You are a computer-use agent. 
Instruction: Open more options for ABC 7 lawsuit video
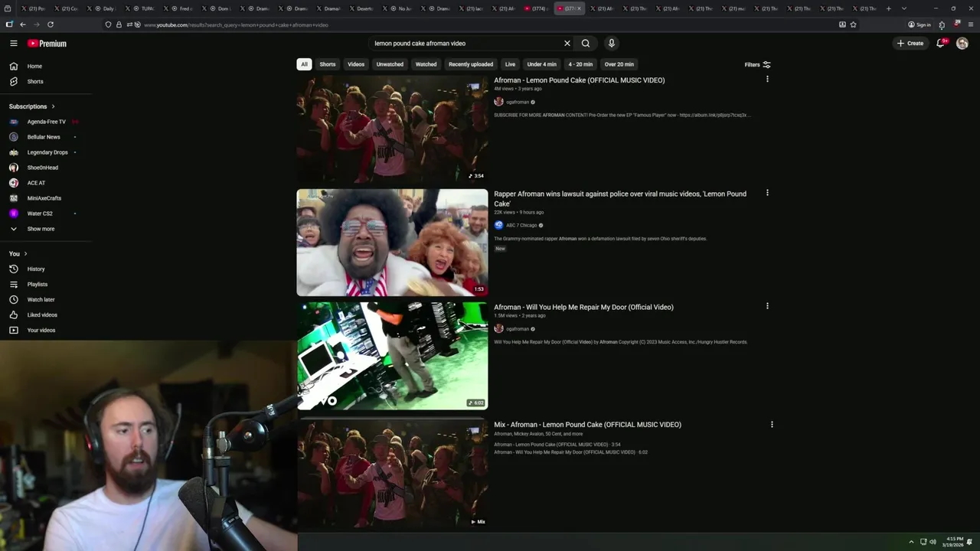pos(767,193)
